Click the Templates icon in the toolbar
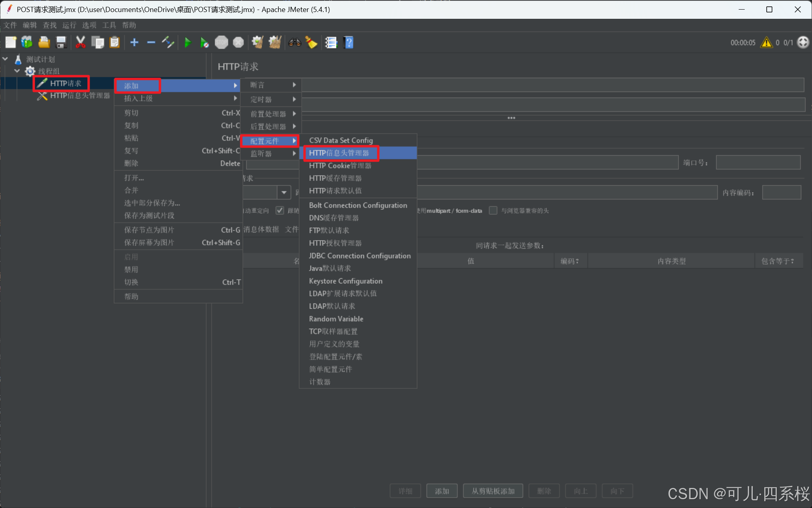 (27, 42)
